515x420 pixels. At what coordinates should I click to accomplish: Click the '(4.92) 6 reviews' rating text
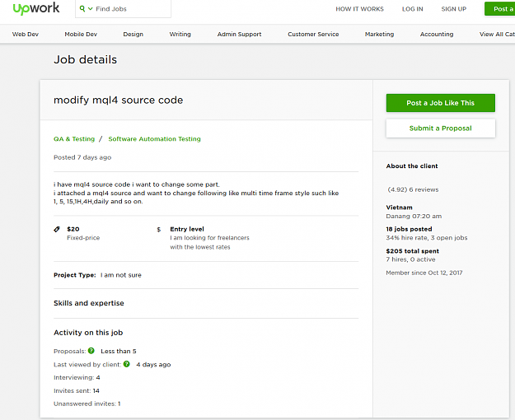413,189
